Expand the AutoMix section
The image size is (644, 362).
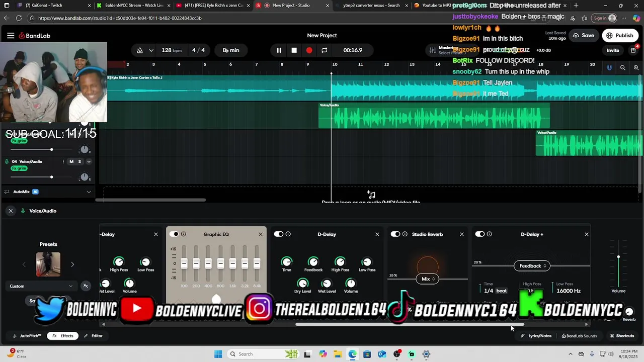click(x=89, y=192)
